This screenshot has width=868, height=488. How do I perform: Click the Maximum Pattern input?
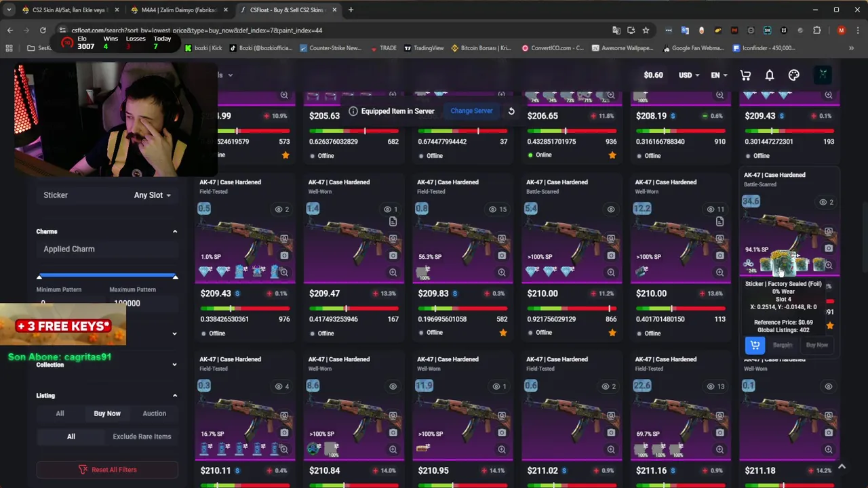[x=143, y=303]
